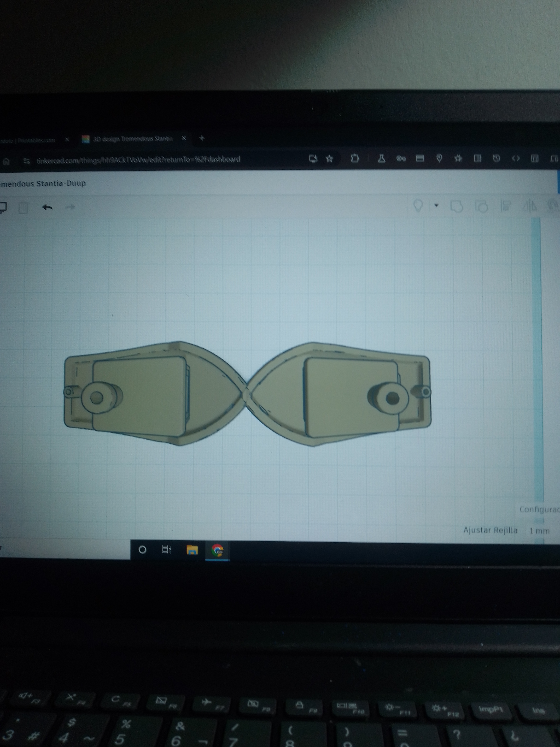560x747 pixels.
Task: Open the reading list icon
Action: pyautogui.click(x=477, y=158)
